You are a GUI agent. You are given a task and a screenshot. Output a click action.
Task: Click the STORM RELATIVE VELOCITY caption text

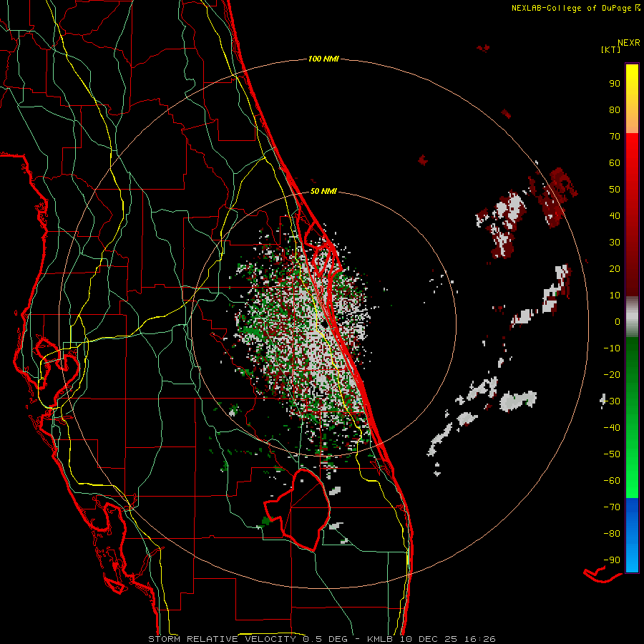tap(222, 639)
